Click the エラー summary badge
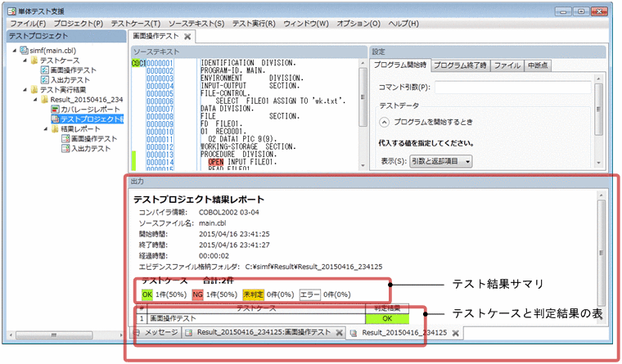Viewport: 622px width, 364px height. [309, 294]
